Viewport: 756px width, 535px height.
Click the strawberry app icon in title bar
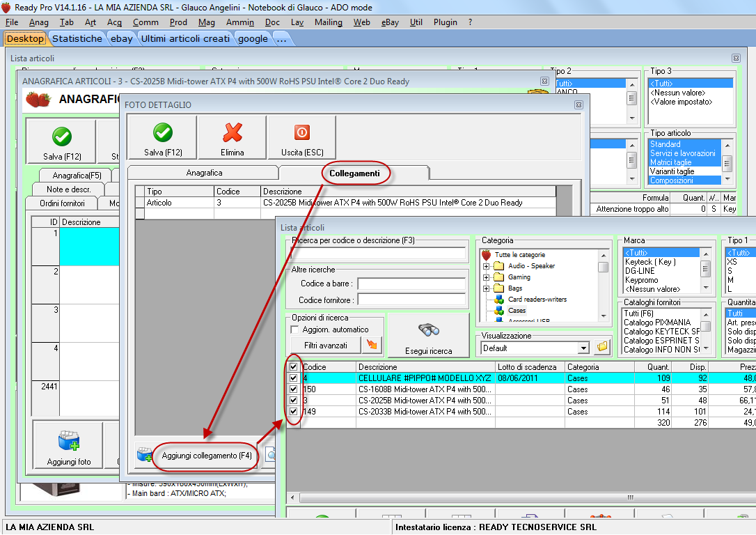point(6,7)
